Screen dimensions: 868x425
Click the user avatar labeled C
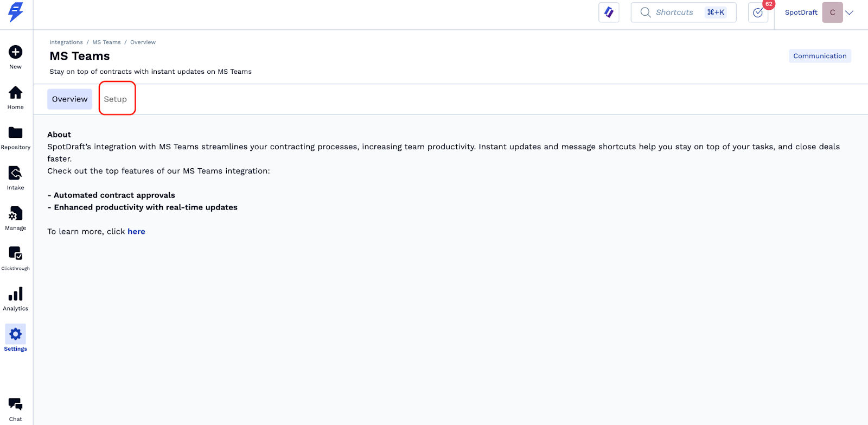click(832, 12)
